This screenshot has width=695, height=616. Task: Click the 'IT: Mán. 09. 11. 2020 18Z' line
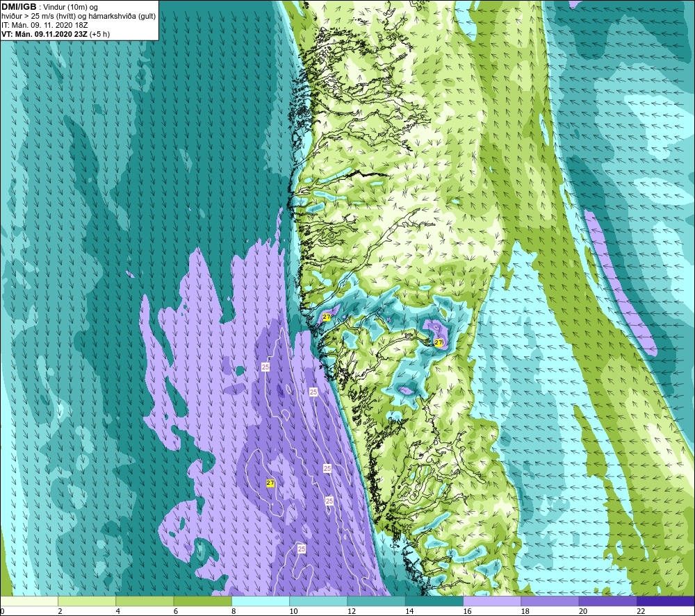(x=44, y=25)
